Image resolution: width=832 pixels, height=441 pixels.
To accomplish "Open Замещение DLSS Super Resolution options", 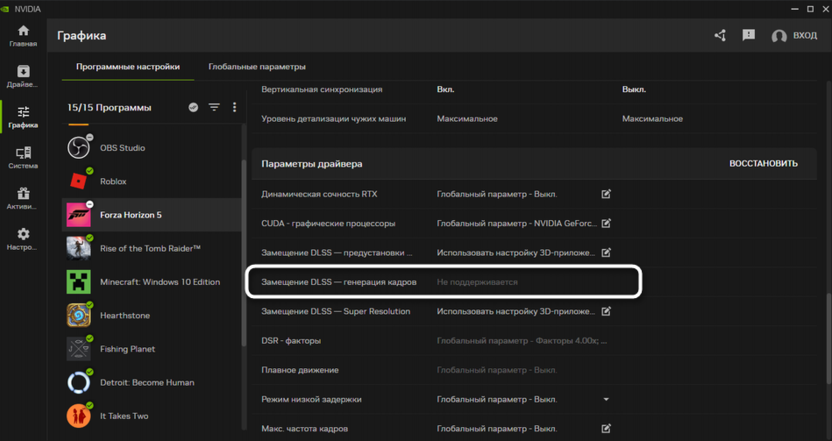I will coord(606,311).
